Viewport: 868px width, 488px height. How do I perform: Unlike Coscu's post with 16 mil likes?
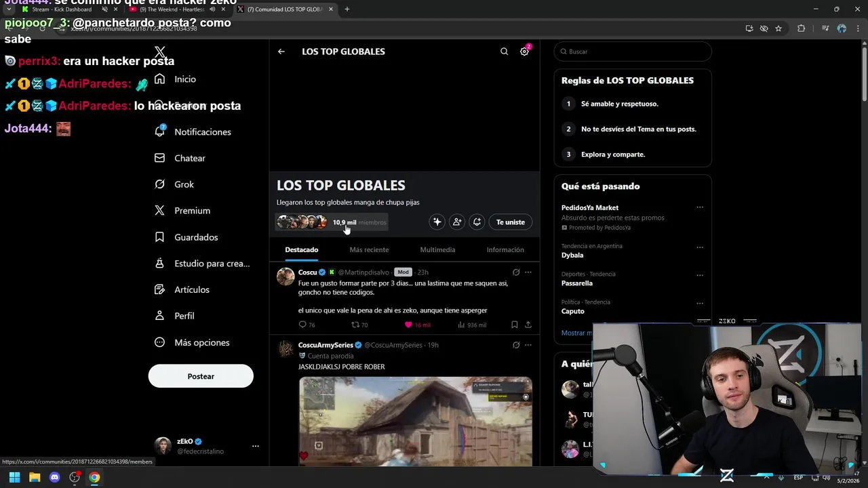pyautogui.click(x=417, y=325)
